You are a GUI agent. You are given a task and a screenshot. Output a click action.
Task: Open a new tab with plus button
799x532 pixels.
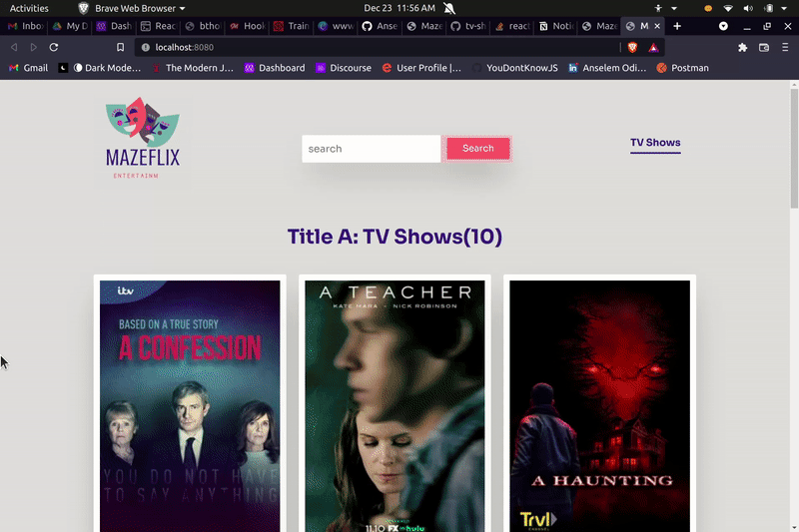click(677, 26)
